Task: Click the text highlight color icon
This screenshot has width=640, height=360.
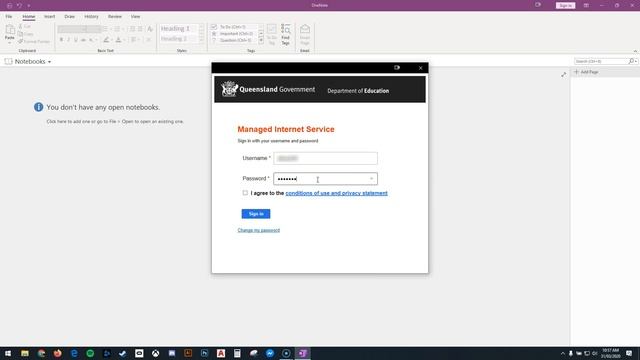Action: pos(106,40)
